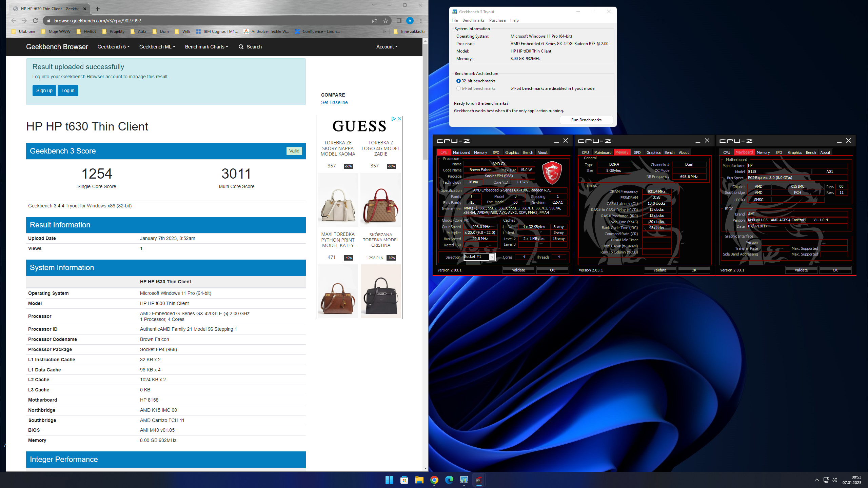The image size is (868, 488).
Task: Click the Sign up button
Action: click(44, 90)
